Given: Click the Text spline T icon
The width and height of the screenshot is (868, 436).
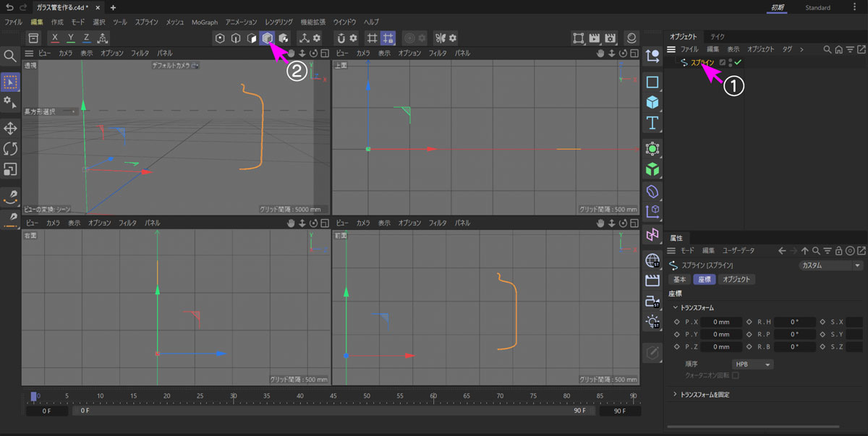Looking at the screenshot, I should (652, 122).
